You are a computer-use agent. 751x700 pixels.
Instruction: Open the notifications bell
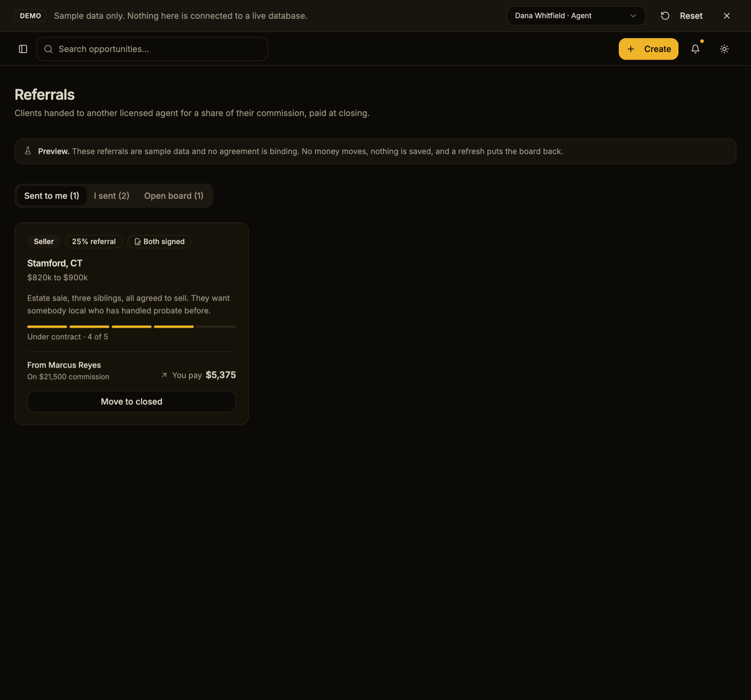(x=695, y=49)
